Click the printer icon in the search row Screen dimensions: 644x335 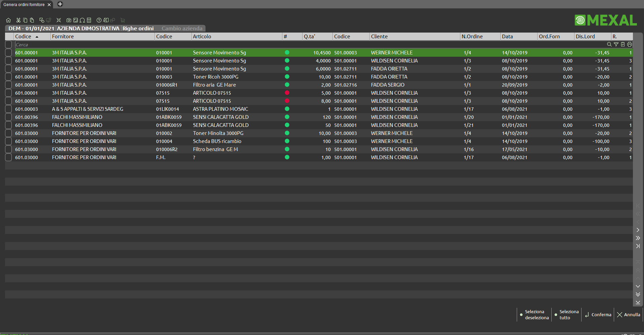tap(630, 44)
